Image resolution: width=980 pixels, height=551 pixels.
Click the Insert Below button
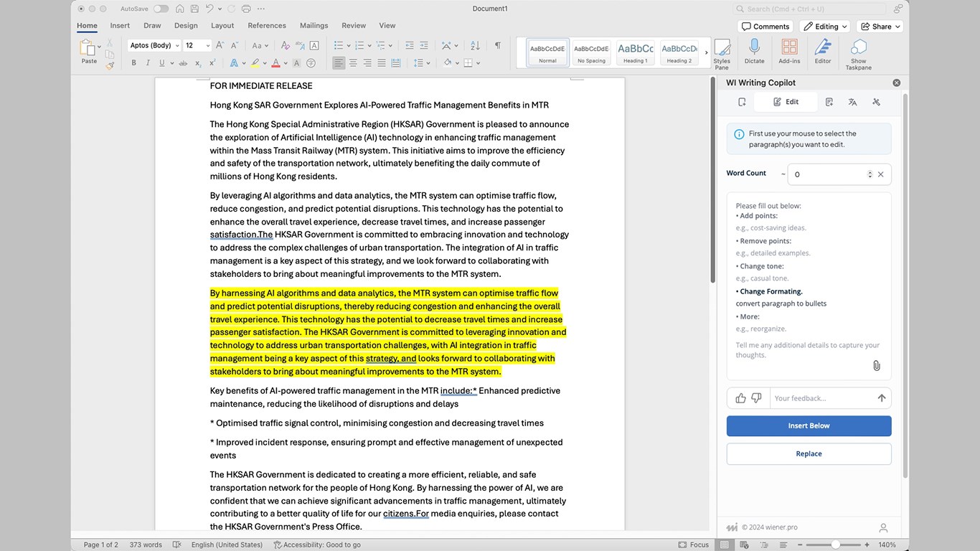click(809, 425)
